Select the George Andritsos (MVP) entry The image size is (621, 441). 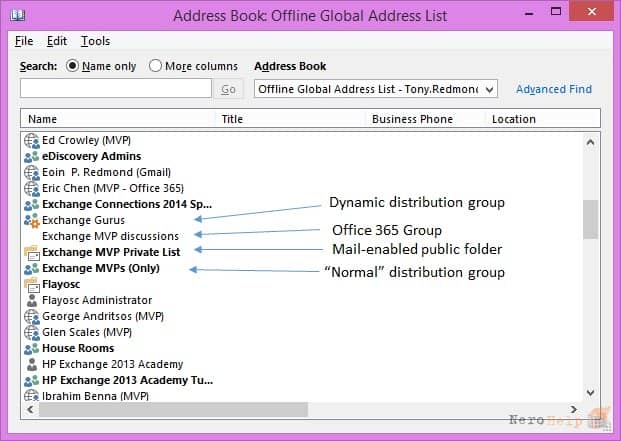coord(103,316)
